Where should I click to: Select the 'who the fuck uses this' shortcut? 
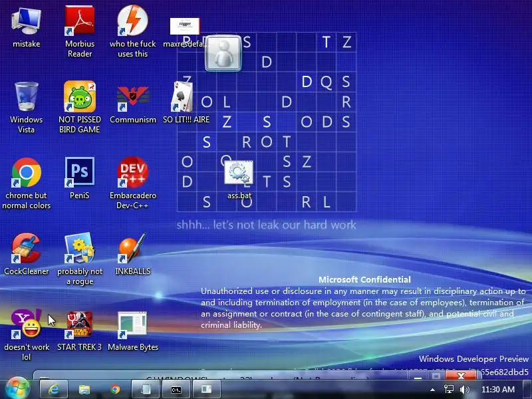132,21
